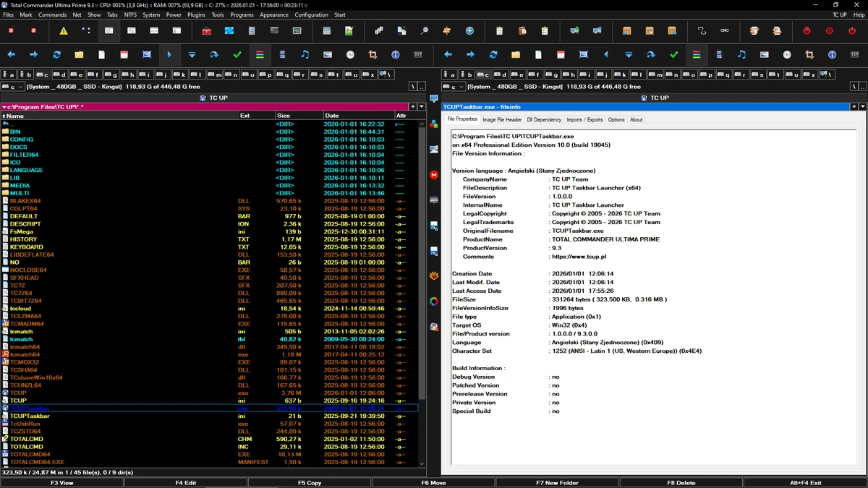Image resolution: width=868 pixels, height=488 pixels.
Task: Open the left panel path history dropdown arrow
Action: point(422,107)
